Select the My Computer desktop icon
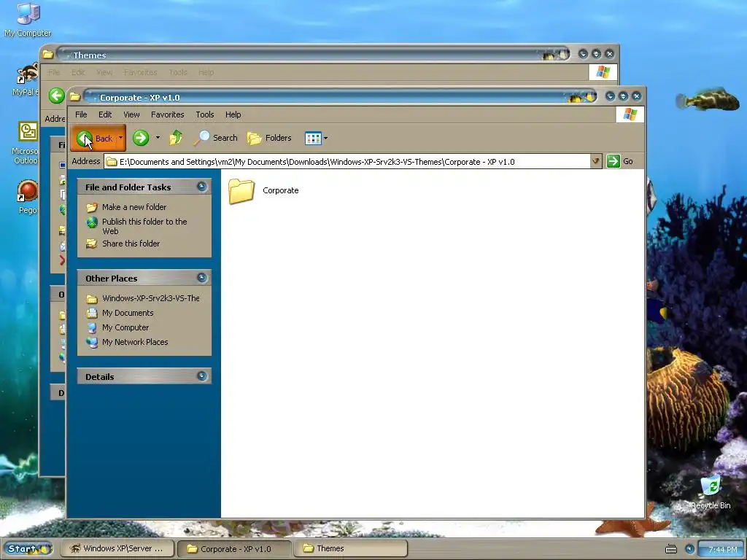 tap(28, 20)
